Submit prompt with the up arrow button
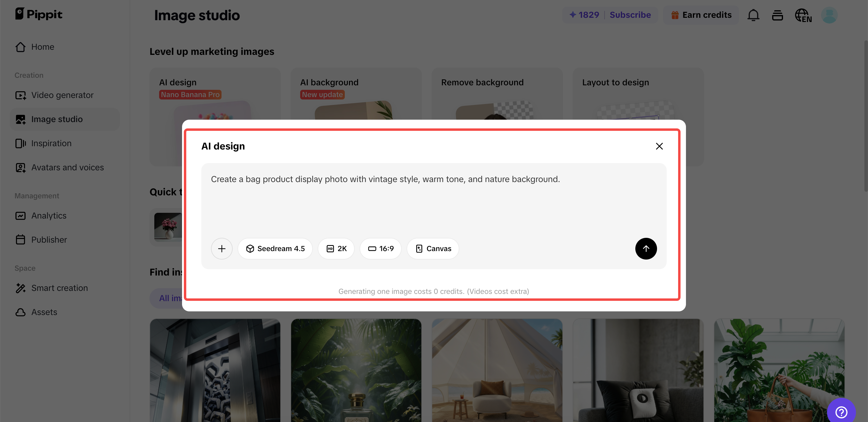 point(646,248)
